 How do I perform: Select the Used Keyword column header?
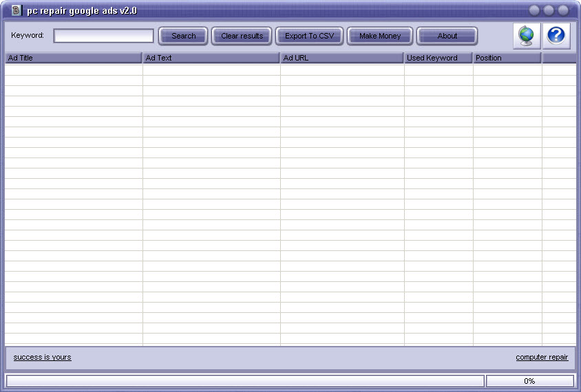[438, 58]
